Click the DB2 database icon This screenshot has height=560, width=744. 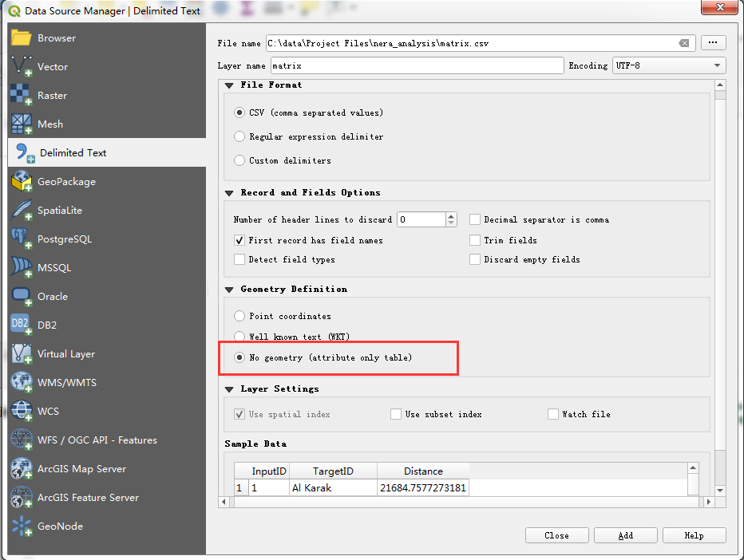pyautogui.click(x=21, y=325)
